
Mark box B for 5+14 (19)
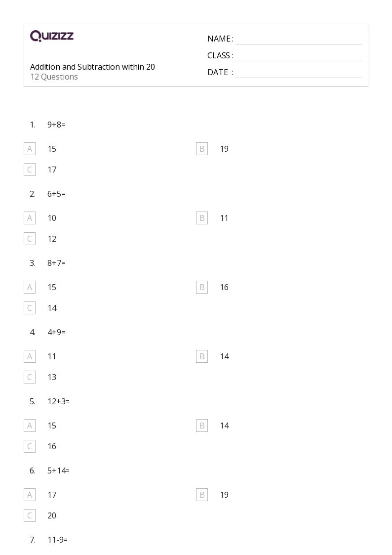[202, 495]
